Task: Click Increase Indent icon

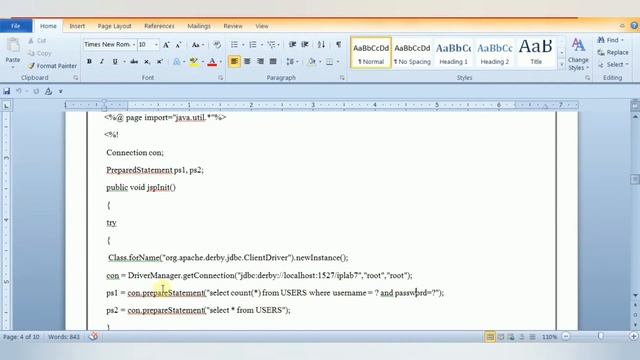Action: 305,44
